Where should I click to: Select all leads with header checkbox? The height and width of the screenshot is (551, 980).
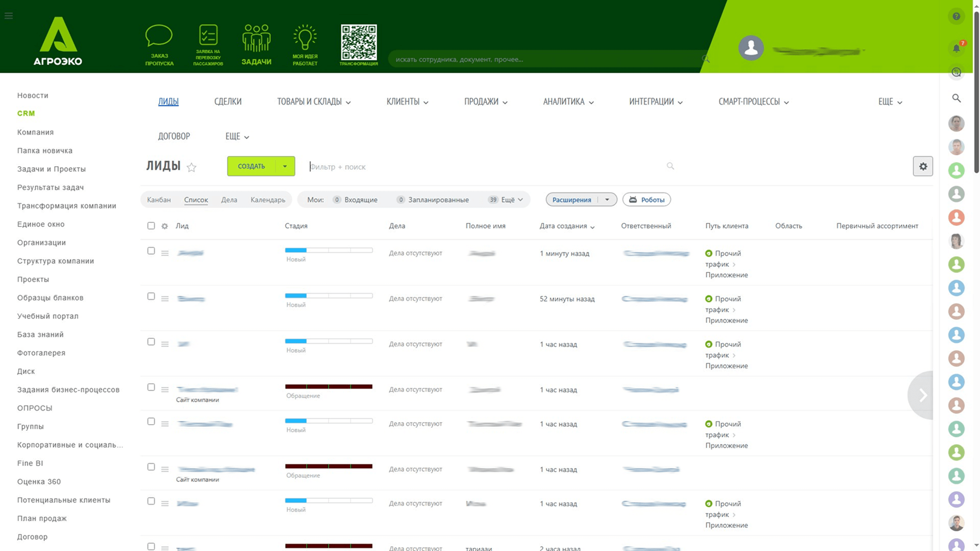[x=151, y=225]
